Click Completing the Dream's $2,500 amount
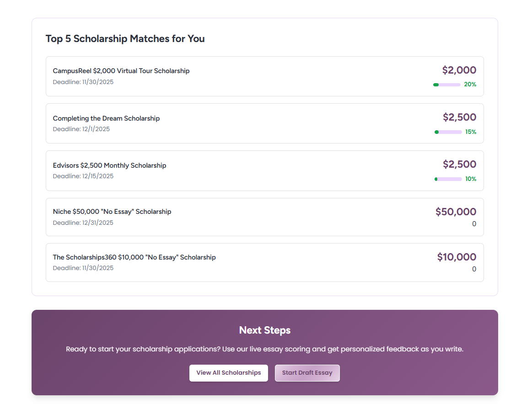Image resolution: width=532 pixels, height=414 pixels. point(459,117)
